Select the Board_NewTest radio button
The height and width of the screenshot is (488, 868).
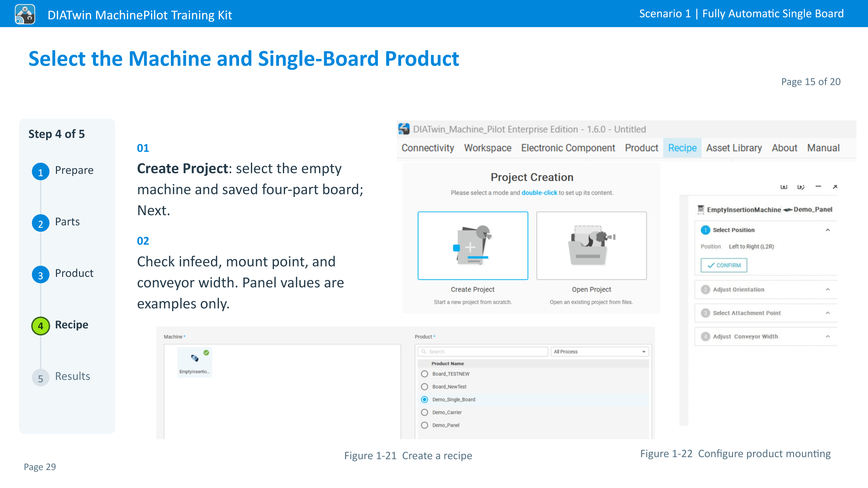(425, 387)
